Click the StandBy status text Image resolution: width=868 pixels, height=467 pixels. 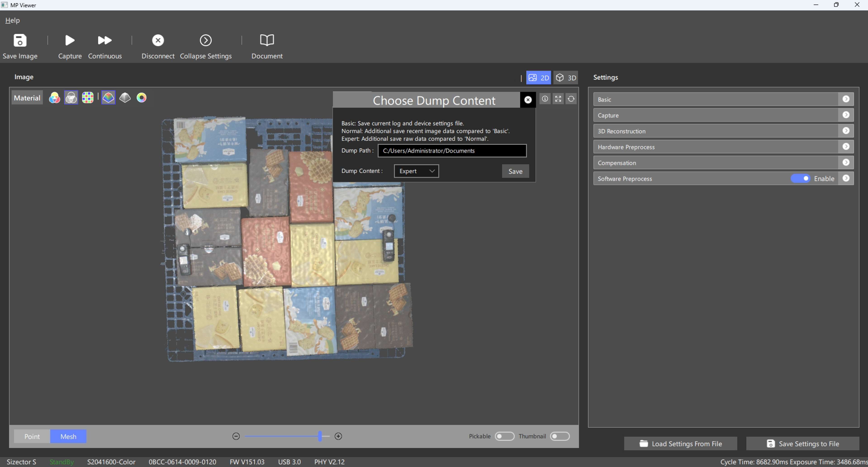point(62,462)
